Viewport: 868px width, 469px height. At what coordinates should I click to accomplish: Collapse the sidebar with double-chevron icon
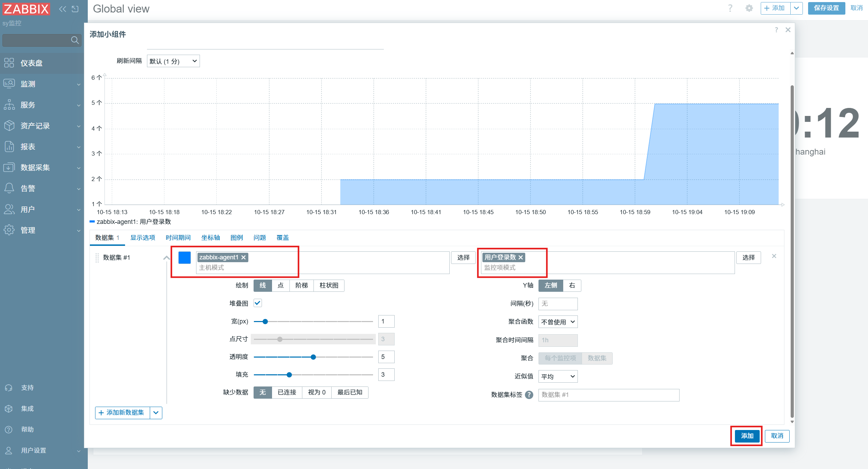point(62,9)
